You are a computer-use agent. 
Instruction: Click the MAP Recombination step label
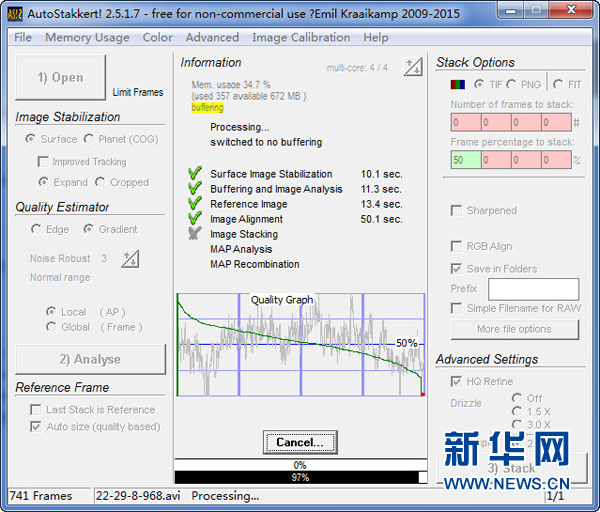point(254,264)
